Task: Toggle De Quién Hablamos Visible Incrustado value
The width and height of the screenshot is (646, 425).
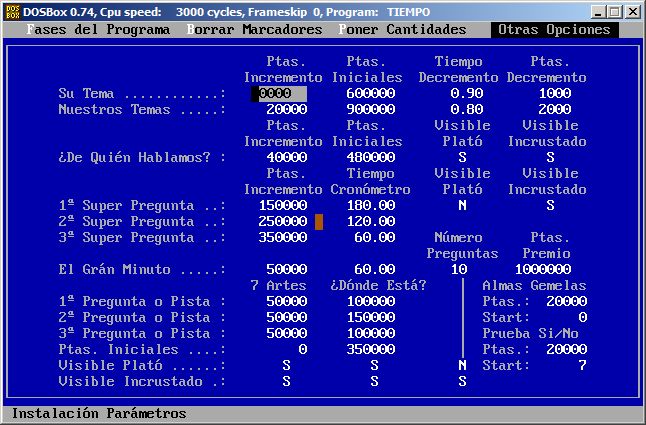Action: tap(550, 157)
